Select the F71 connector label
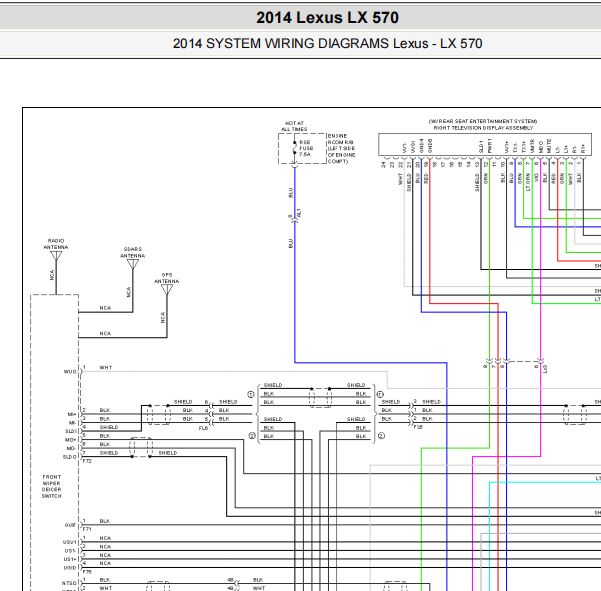Screen dimensions: 601x591 87,529
